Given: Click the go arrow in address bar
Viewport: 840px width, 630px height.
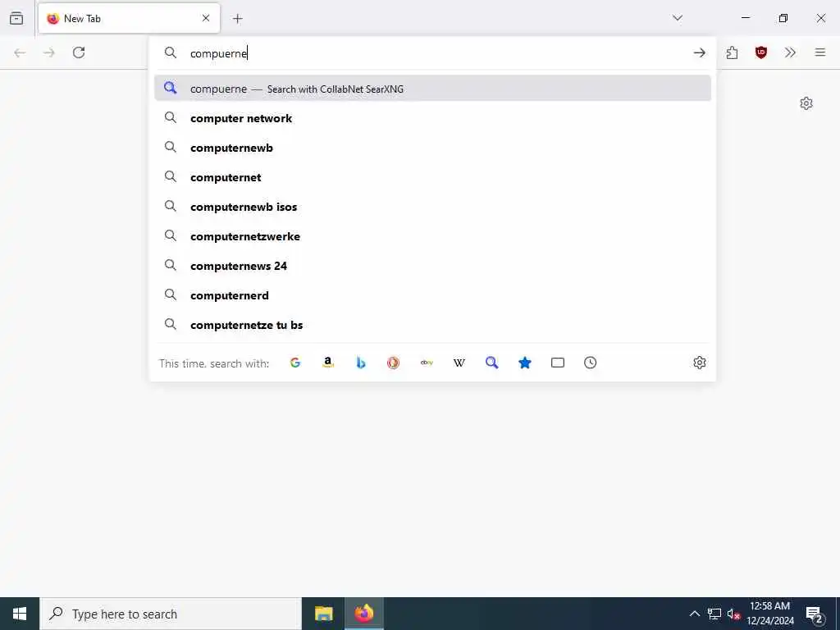Looking at the screenshot, I should 699,52.
